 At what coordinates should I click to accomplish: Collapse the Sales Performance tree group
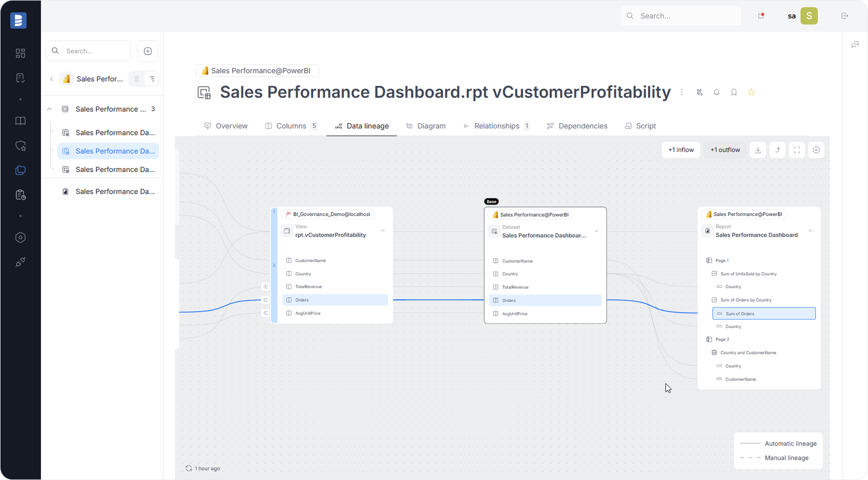(50, 109)
